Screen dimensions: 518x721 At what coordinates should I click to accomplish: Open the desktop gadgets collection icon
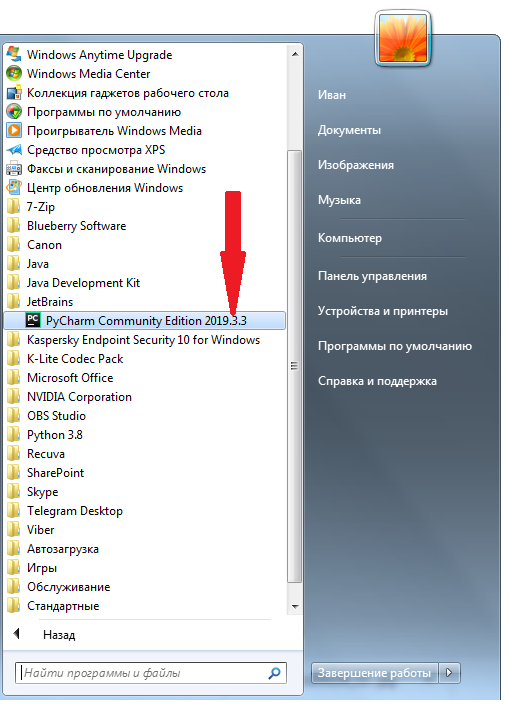click(14, 92)
